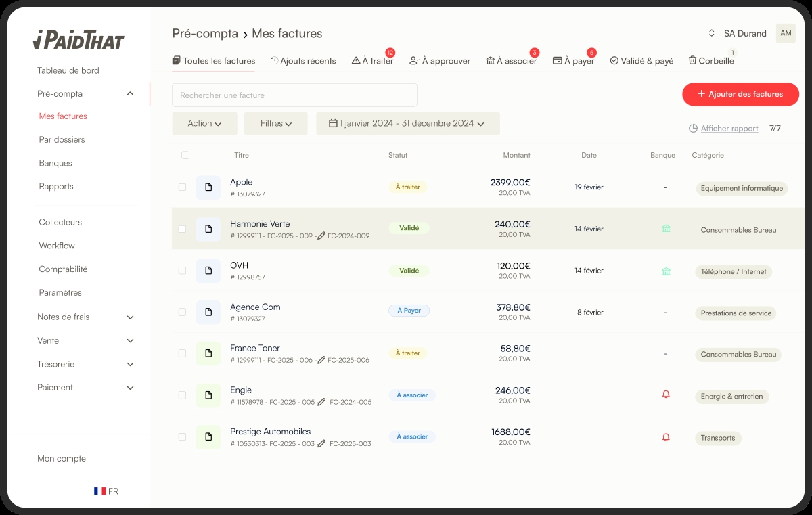Click the bank icon on OVH row
Image resolution: width=812 pixels, height=515 pixels.
666,271
